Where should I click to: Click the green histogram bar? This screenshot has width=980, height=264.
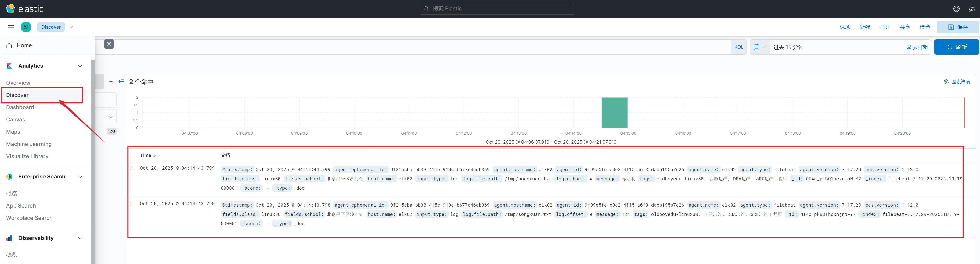tap(614, 112)
